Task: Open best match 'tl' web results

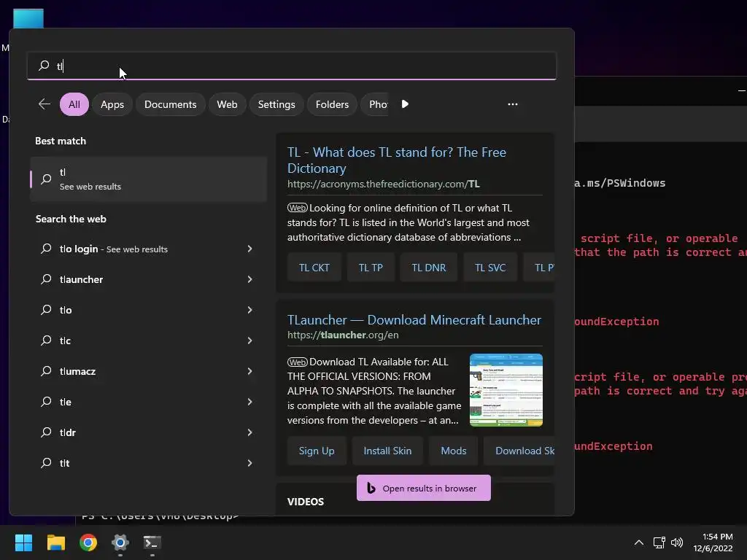Action: pos(149,179)
